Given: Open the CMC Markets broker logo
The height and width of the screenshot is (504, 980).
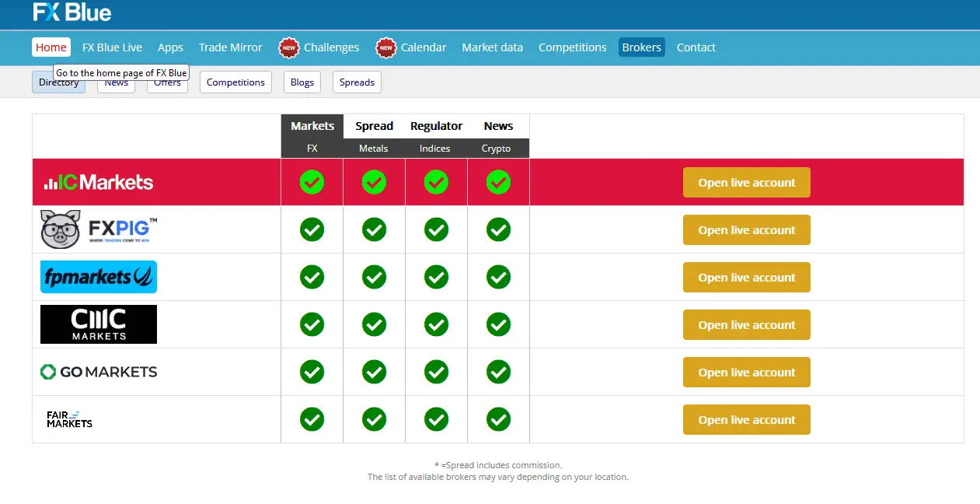Looking at the screenshot, I should pos(99,324).
